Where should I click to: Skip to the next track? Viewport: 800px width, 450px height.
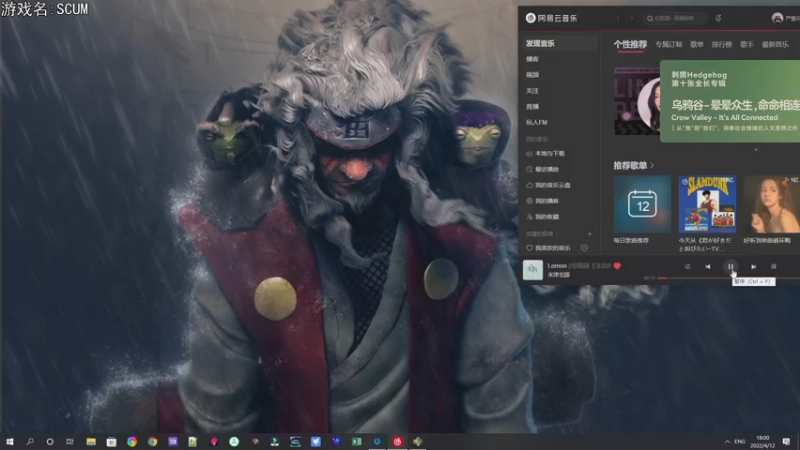(x=753, y=266)
